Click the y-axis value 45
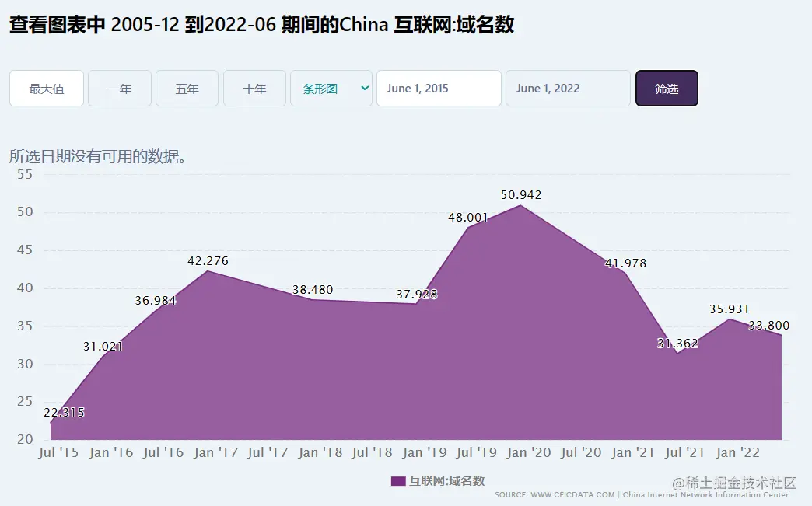 (25, 250)
